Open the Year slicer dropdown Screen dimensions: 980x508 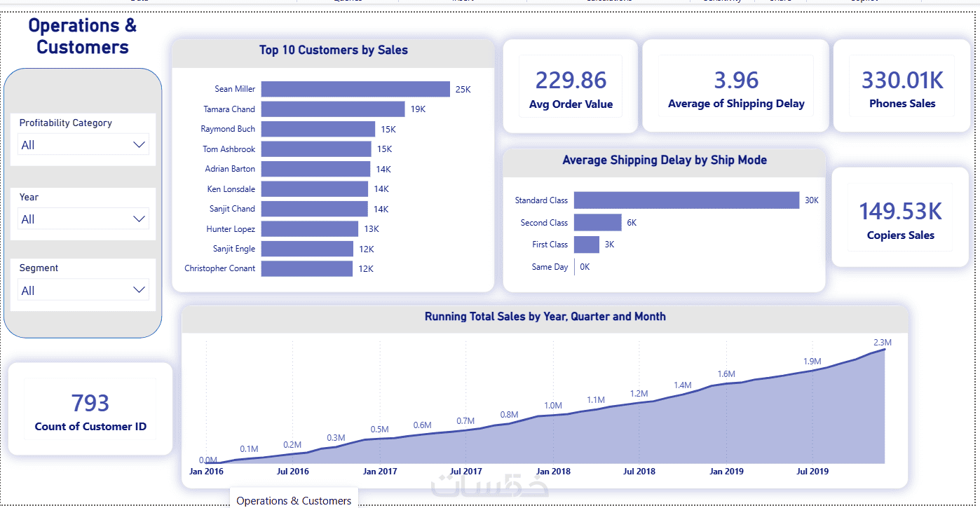pyautogui.click(x=83, y=219)
